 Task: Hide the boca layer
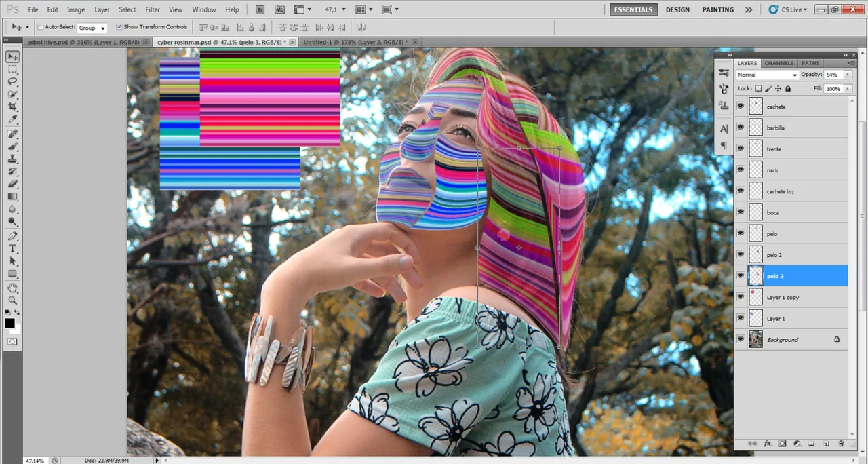pos(741,212)
